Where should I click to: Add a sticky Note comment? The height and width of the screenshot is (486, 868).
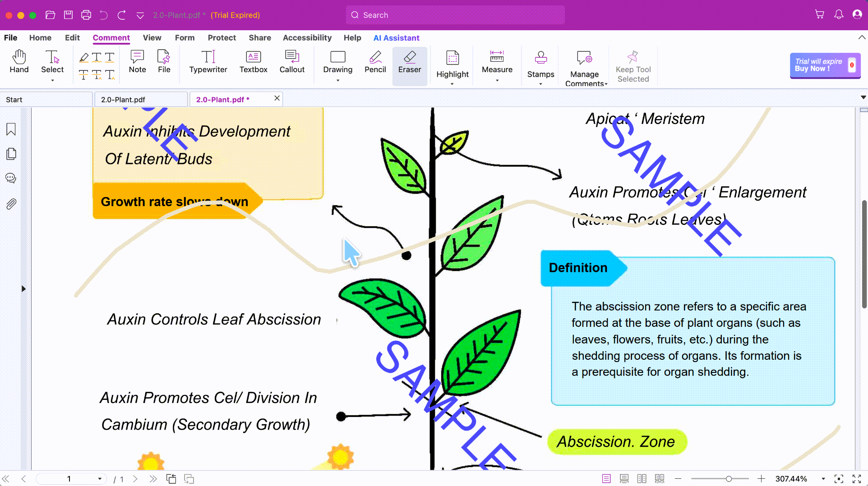tap(137, 62)
